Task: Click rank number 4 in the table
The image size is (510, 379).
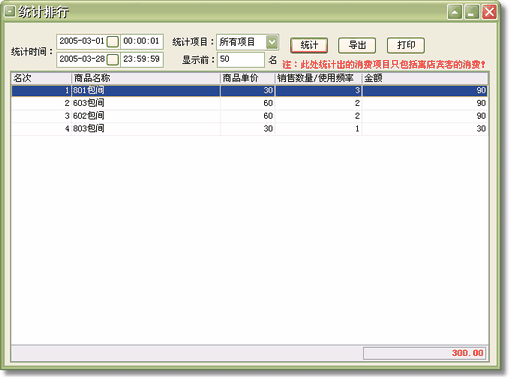Action: coord(67,129)
